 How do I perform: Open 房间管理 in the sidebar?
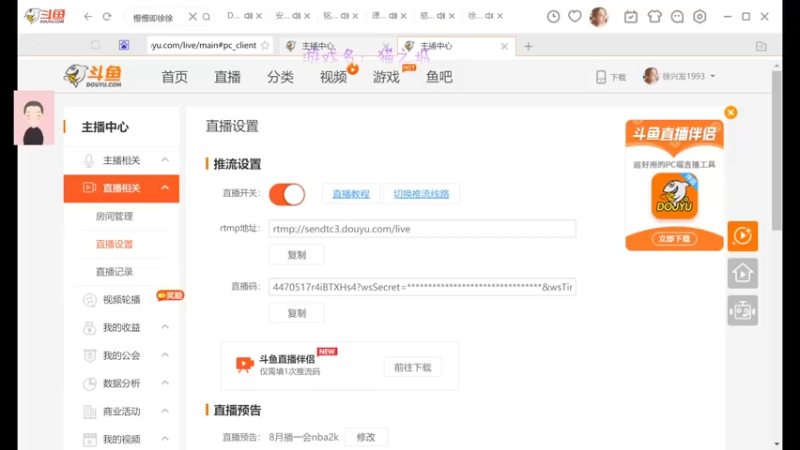coord(114,216)
